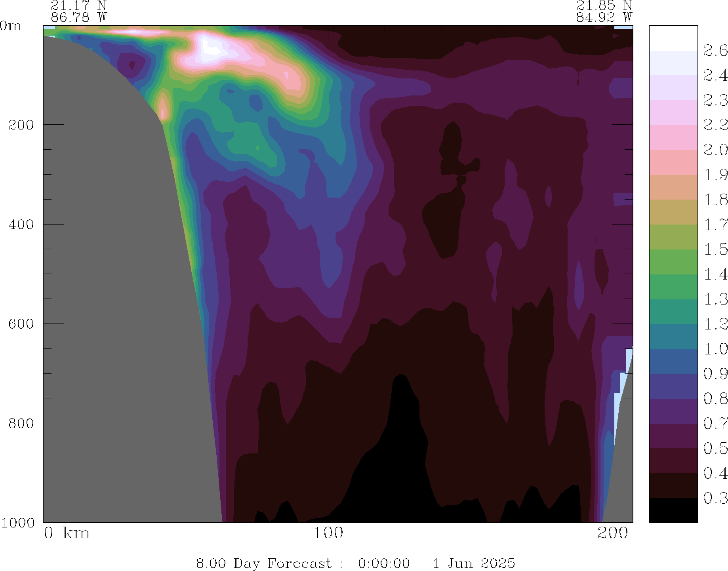Click the large gray seafloor area on the left
Image resolution: width=728 pixels, height=571 pixels.
(x=119, y=277)
